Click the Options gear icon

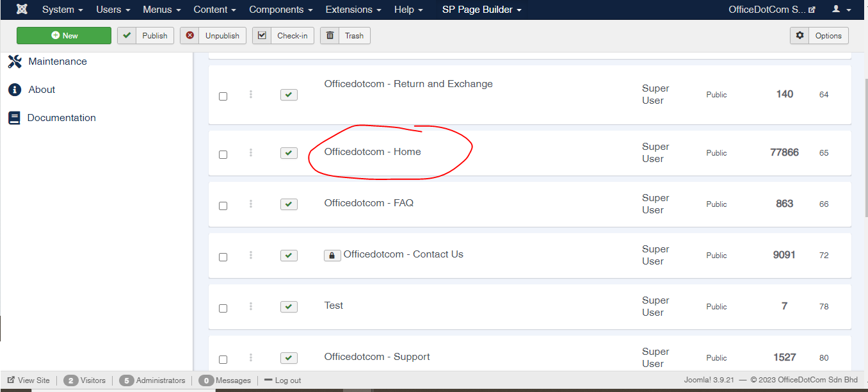800,36
